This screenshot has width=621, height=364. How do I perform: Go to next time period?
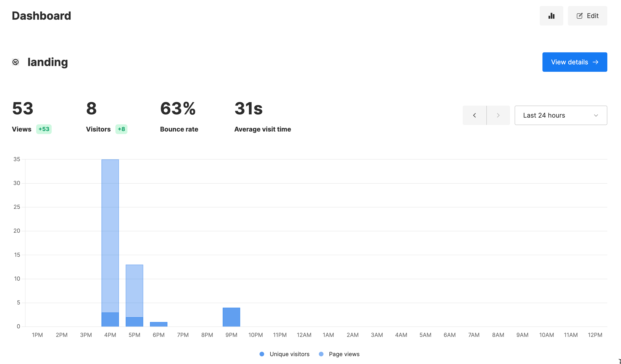[x=498, y=115]
